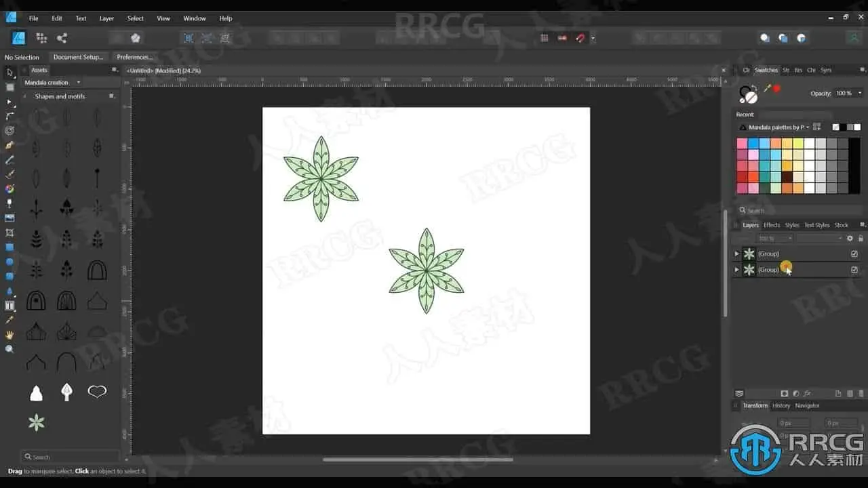Select the Move tool
Screen dimensions: 868x488
pos(9,72)
